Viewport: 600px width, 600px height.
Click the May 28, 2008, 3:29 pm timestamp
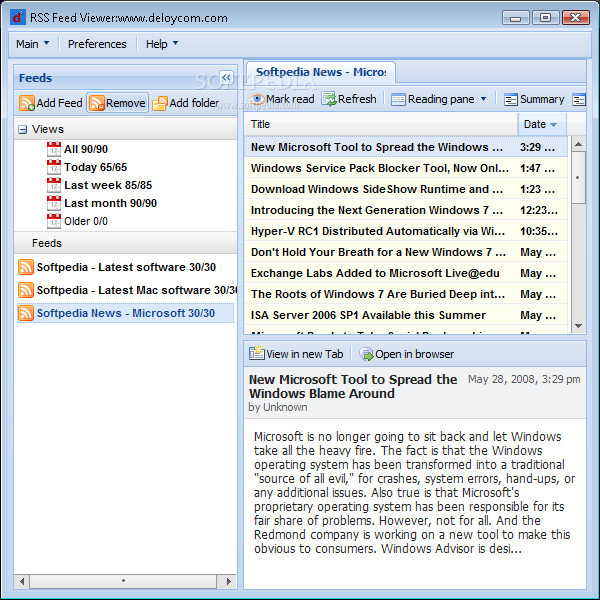[524, 379]
